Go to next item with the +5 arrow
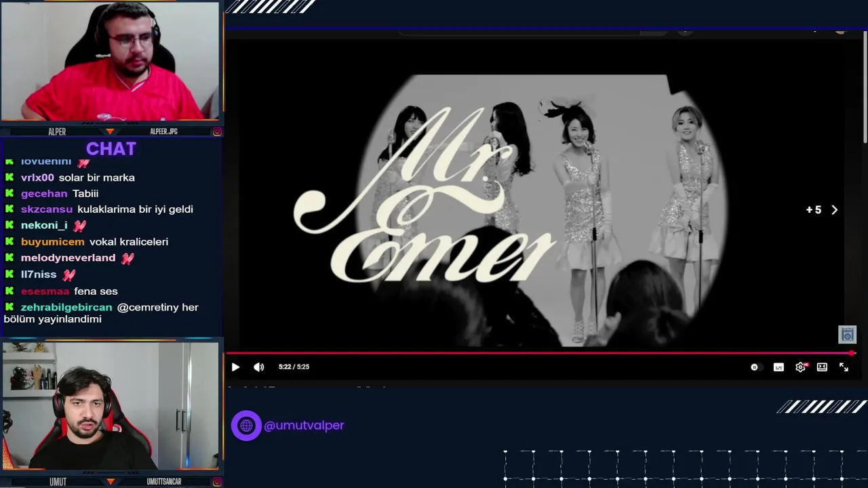The width and height of the screenshot is (868, 488). tap(835, 210)
